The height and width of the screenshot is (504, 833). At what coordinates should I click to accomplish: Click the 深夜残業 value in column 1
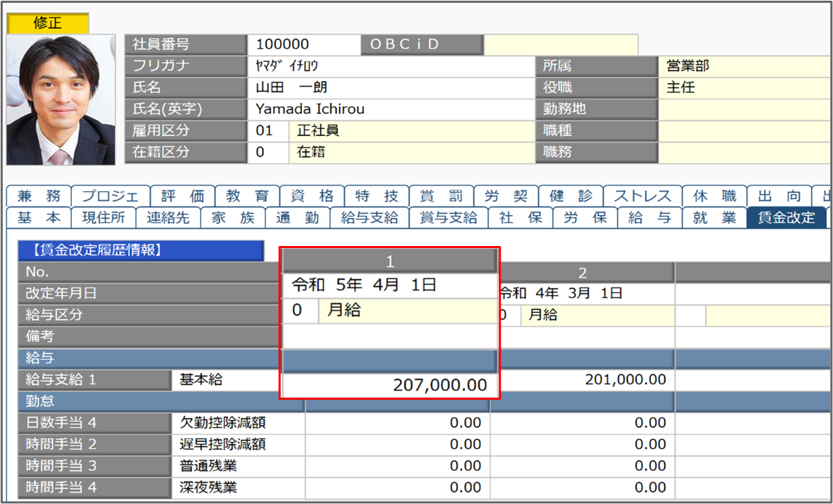click(397, 488)
